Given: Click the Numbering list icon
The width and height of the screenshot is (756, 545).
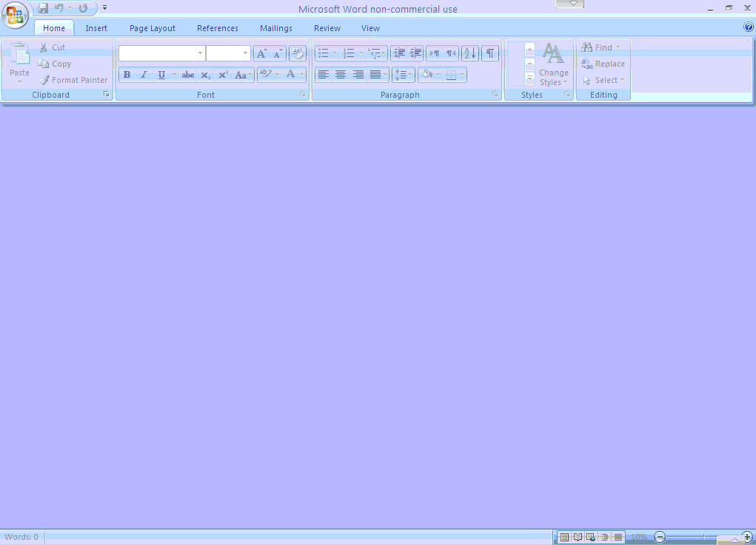Looking at the screenshot, I should click(x=349, y=53).
